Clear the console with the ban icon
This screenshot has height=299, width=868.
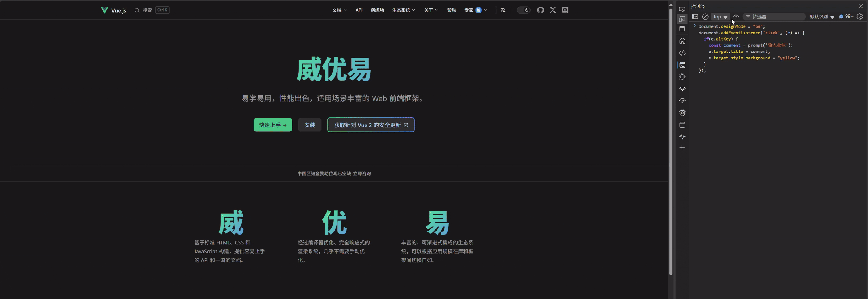pos(705,17)
